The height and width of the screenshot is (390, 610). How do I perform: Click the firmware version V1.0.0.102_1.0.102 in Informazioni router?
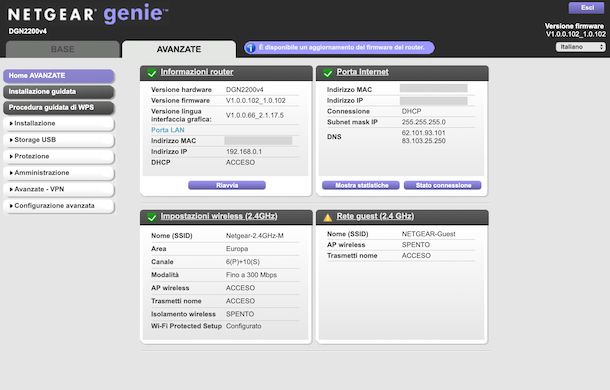tap(256, 100)
